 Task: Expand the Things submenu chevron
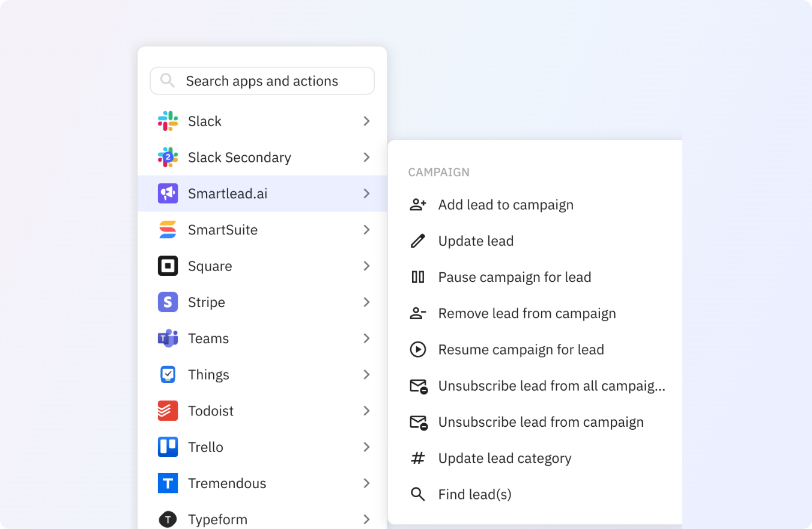pyautogui.click(x=366, y=375)
